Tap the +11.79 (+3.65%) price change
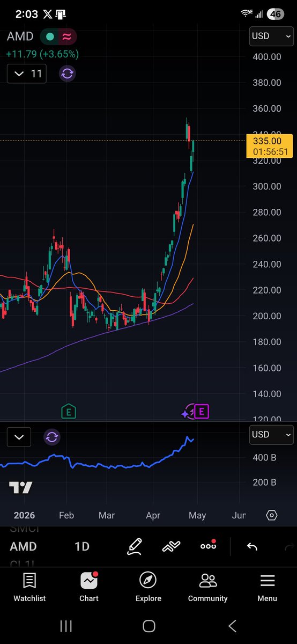This screenshot has width=297, height=644. (42, 54)
